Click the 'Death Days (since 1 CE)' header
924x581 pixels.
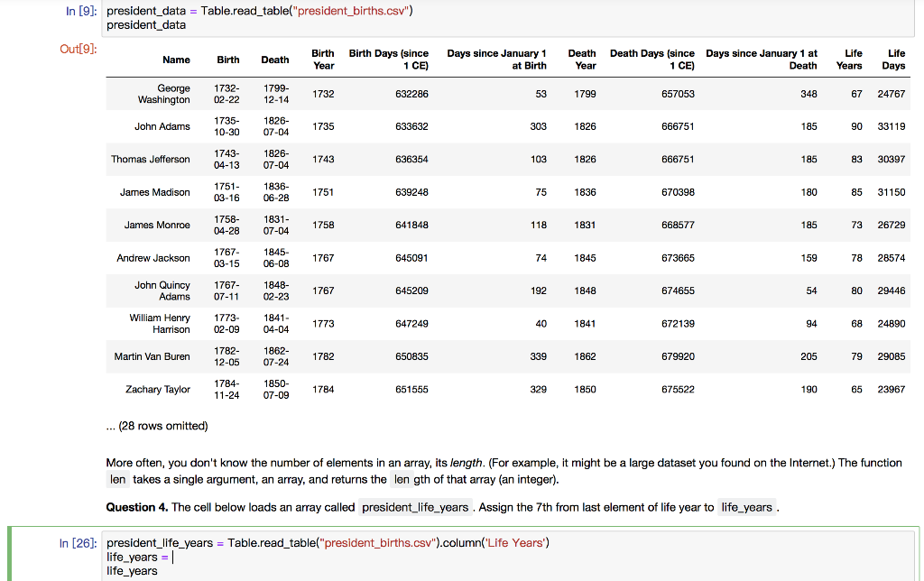[x=652, y=60]
